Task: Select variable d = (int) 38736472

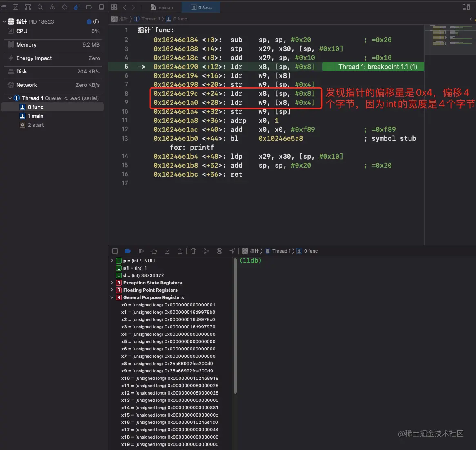Action: 140,275
